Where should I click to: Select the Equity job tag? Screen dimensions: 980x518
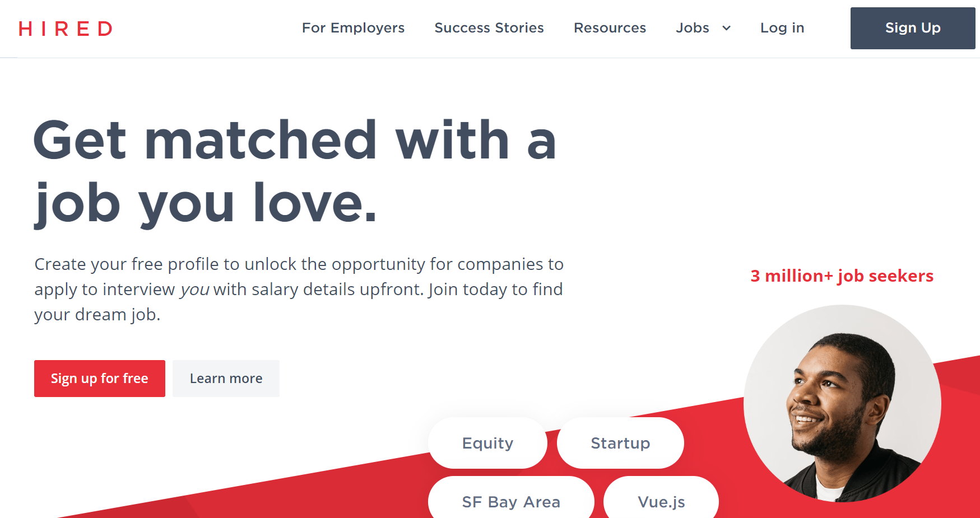(487, 443)
